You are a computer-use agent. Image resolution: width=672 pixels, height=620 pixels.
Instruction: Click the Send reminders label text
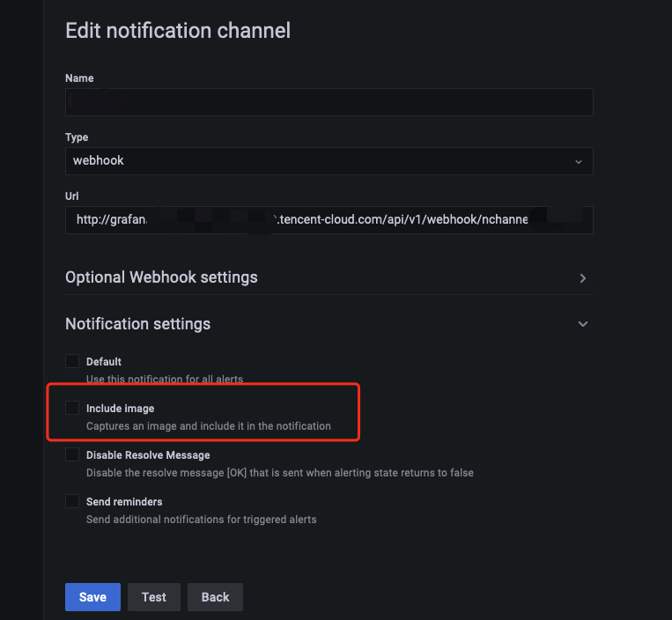point(124,502)
